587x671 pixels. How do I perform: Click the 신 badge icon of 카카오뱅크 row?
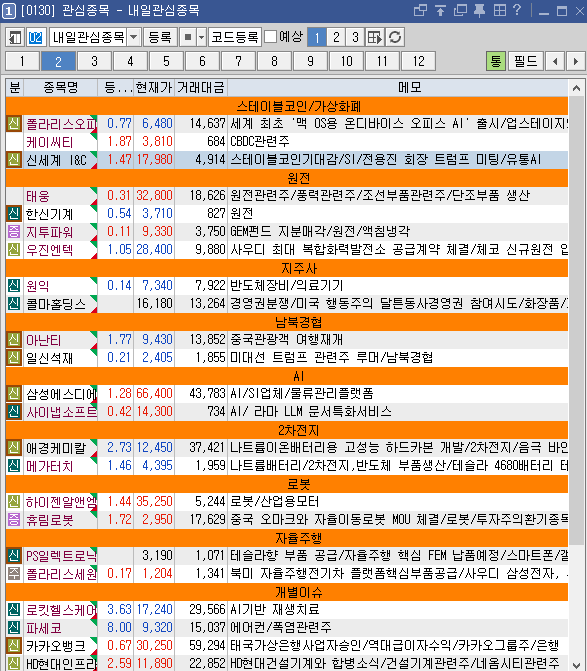click(14, 645)
